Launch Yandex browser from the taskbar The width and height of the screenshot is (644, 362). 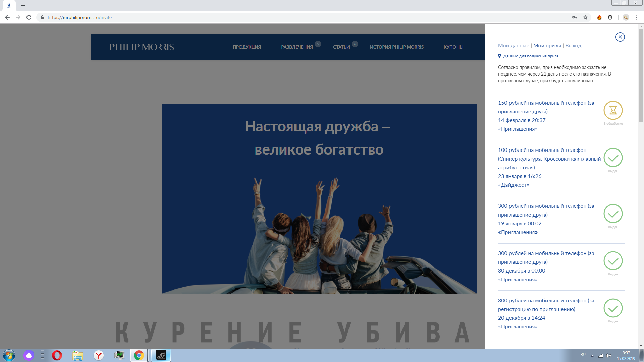tap(99, 355)
